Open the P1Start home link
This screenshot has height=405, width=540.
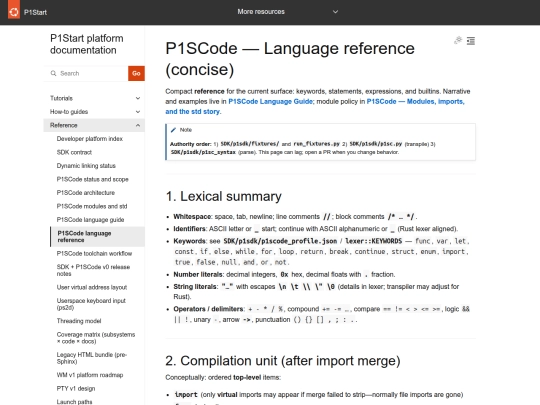pos(35,12)
